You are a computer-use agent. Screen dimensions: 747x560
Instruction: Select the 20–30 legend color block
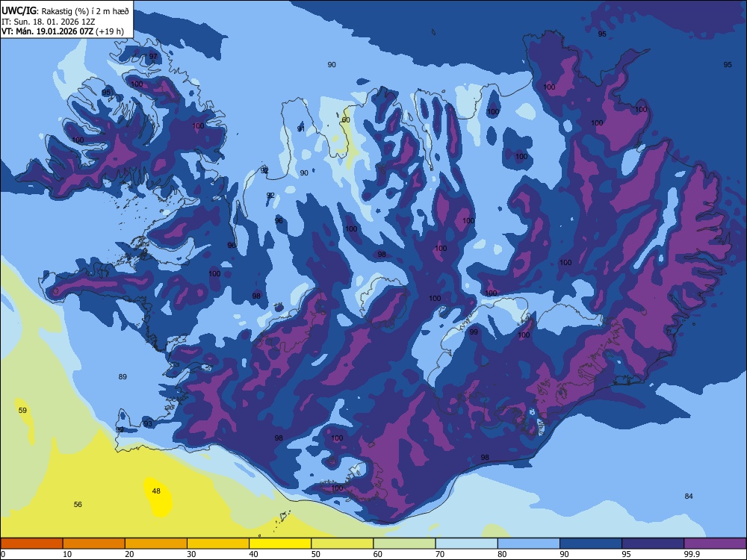(156, 544)
